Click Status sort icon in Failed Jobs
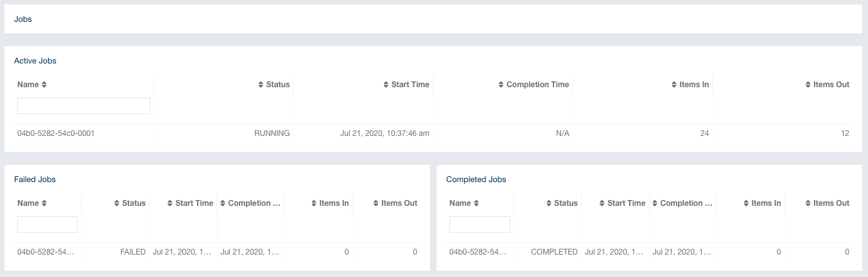The height and width of the screenshot is (277, 868). tap(117, 203)
